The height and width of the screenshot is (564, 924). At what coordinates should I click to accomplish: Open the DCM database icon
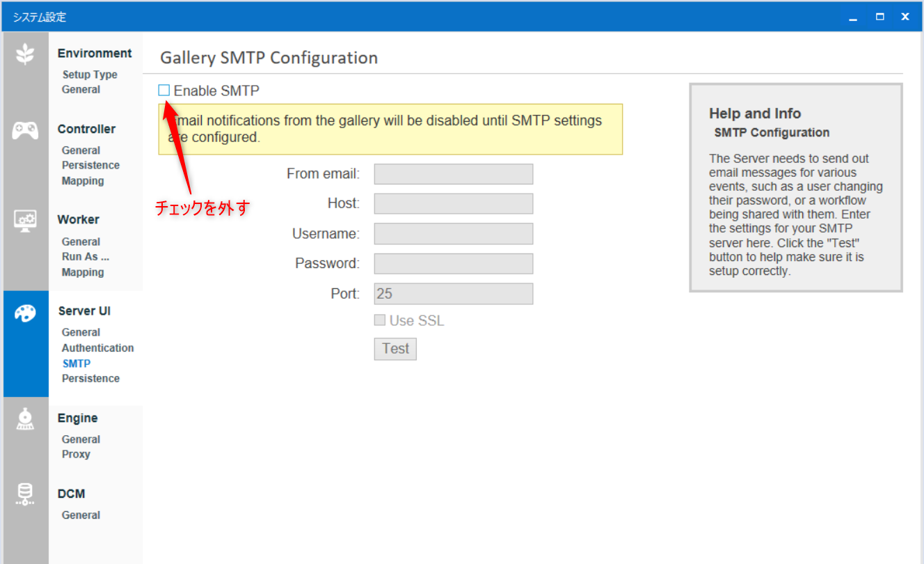tap(26, 494)
